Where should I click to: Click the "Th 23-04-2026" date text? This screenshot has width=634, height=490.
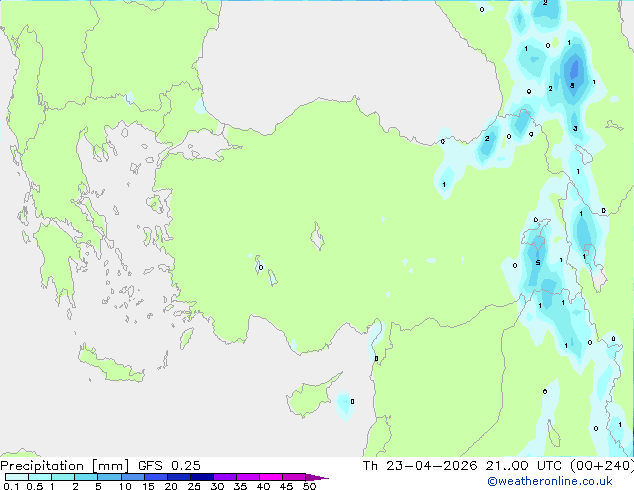click(420, 466)
